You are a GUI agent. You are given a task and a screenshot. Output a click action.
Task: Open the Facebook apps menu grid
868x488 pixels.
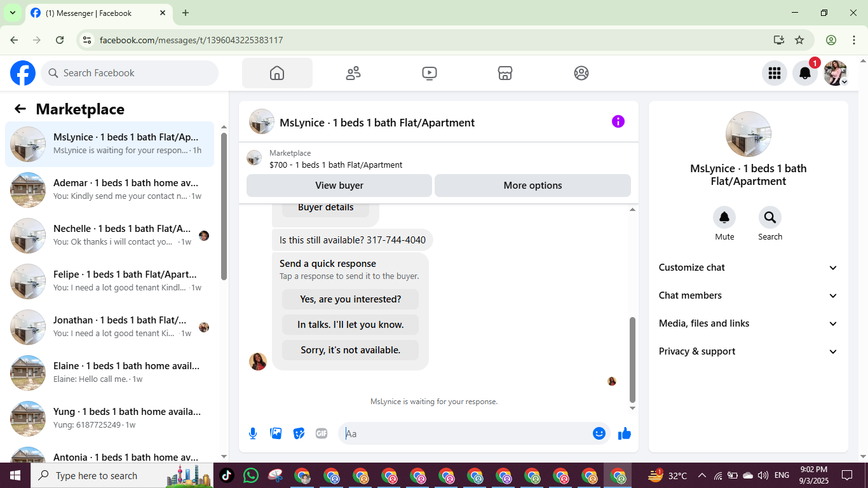(x=774, y=73)
